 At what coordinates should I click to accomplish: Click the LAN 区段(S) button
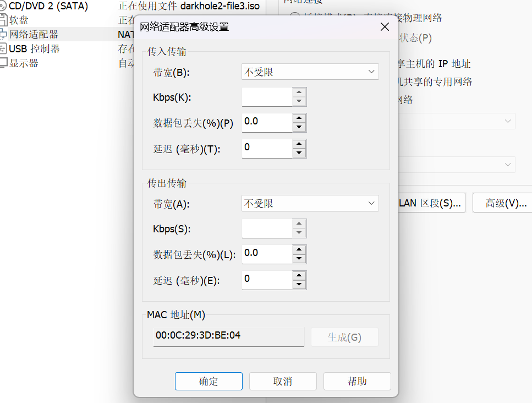pos(430,203)
